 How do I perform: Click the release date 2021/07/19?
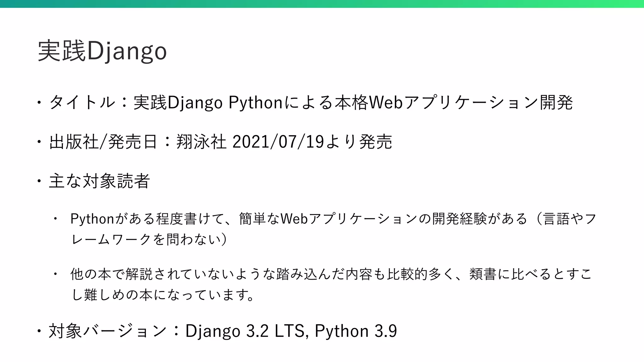(x=278, y=142)
